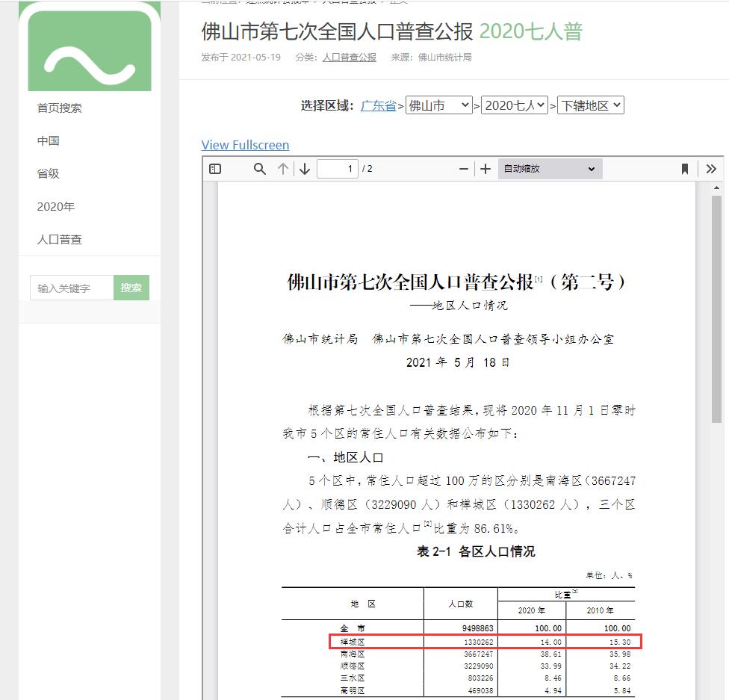Image resolution: width=729 pixels, height=700 pixels.
Task: Expand the more tools chevron in PDF toolbar
Action: pyautogui.click(x=711, y=168)
